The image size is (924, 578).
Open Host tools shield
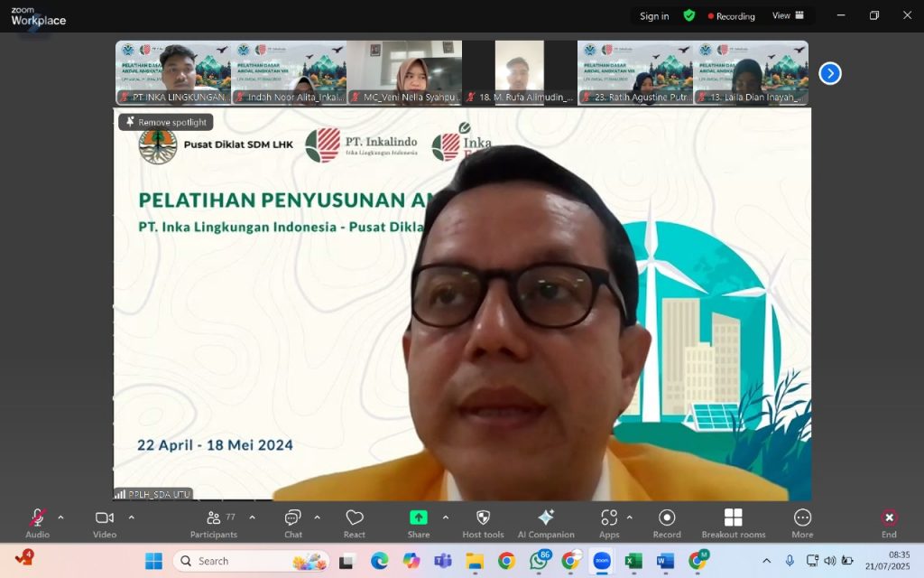click(x=484, y=523)
